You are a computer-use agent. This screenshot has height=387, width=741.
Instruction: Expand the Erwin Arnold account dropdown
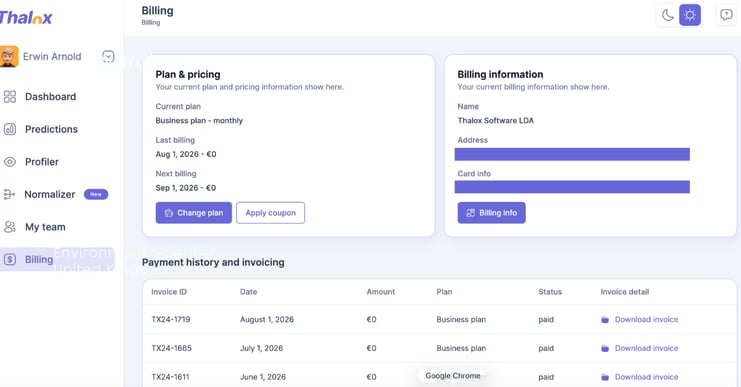tap(108, 57)
